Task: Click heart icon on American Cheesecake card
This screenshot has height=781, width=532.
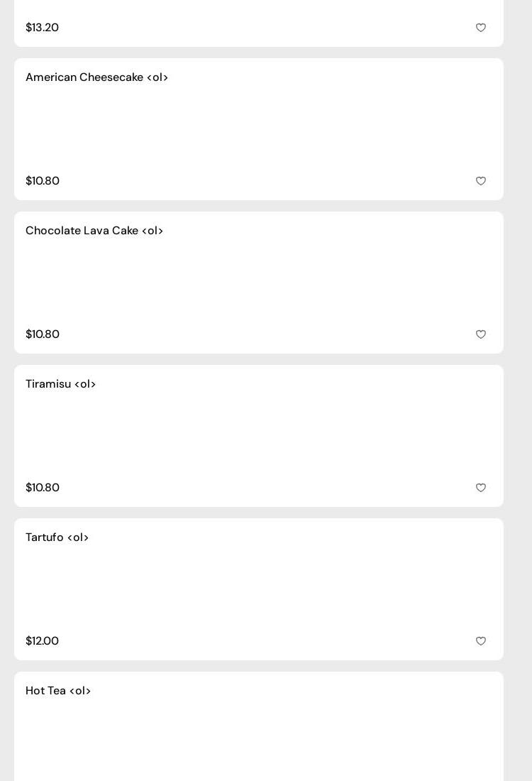Action: click(x=481, y=181)
